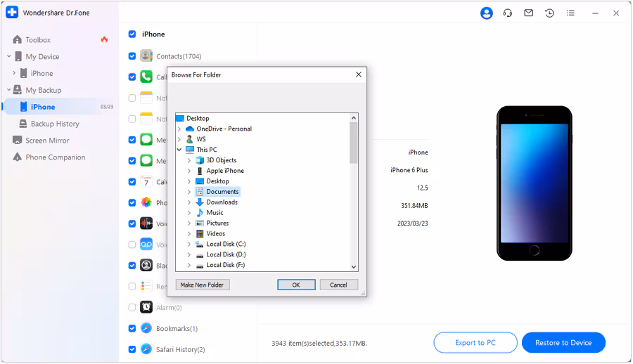This screenshot has width=633, height=364.
Task: Uncheck the Calendar checkbox
Action: [x=132, y=182]
